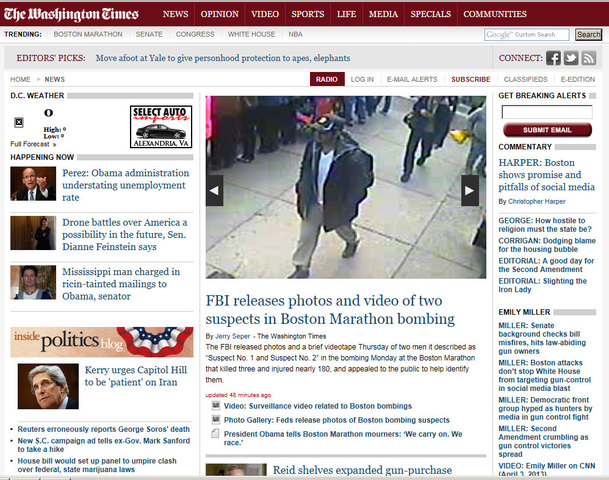Select trending topic Congress
The width and height of the screenshot is (609, 480).
(195, 35)
